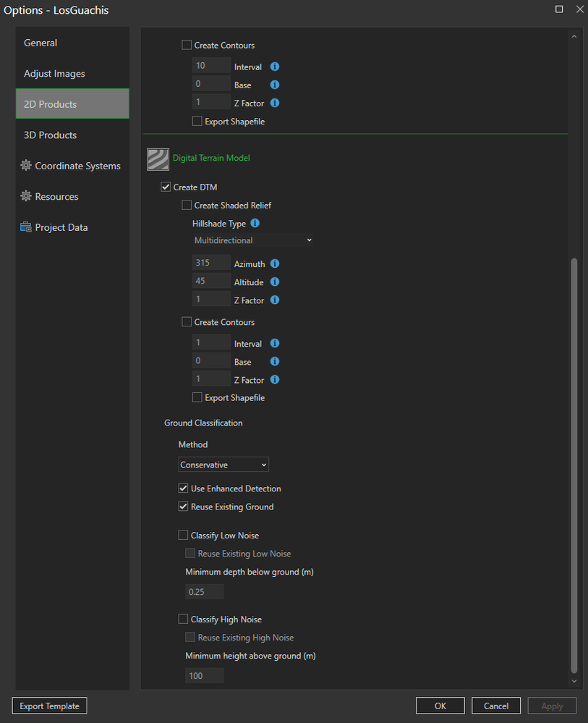
Task: Switch to the 3D Products tab
Action: (x=50, y=135)
